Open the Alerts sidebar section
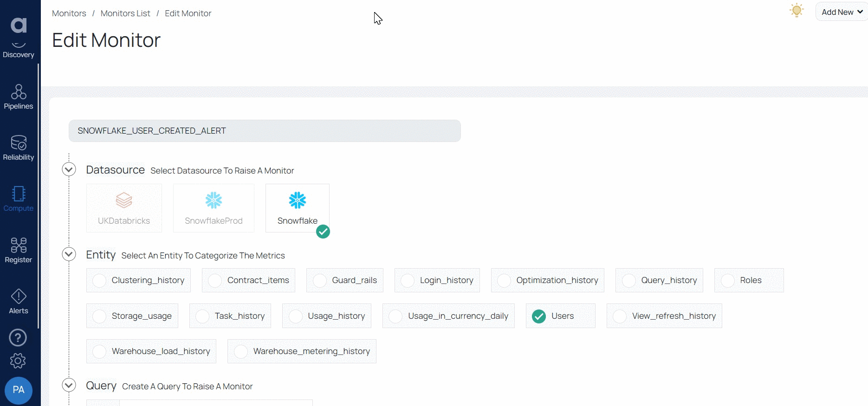This screenshot has height=406, width=868. click(19, 302)
